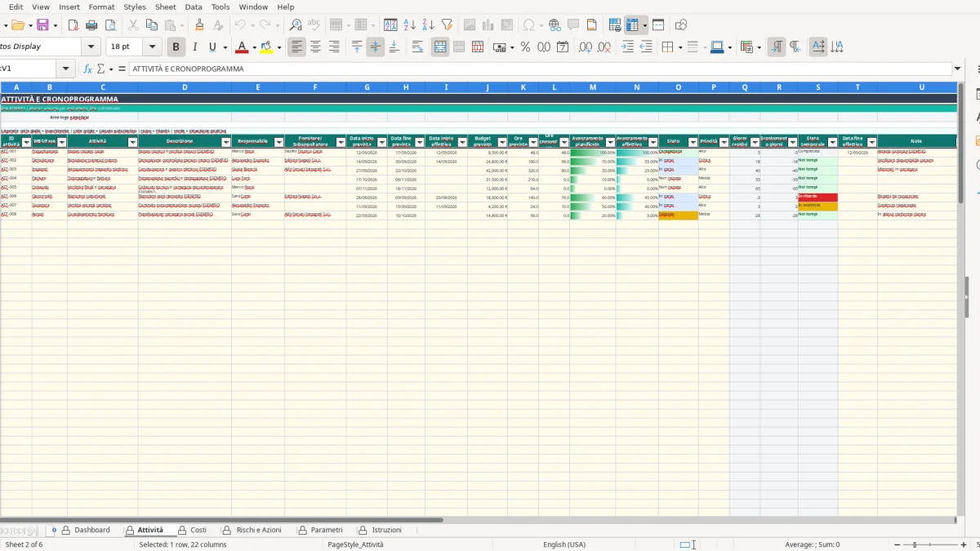Viewport: 980px width, 551px height.
Task: Click the Print icon
Action: pos(92,25)
